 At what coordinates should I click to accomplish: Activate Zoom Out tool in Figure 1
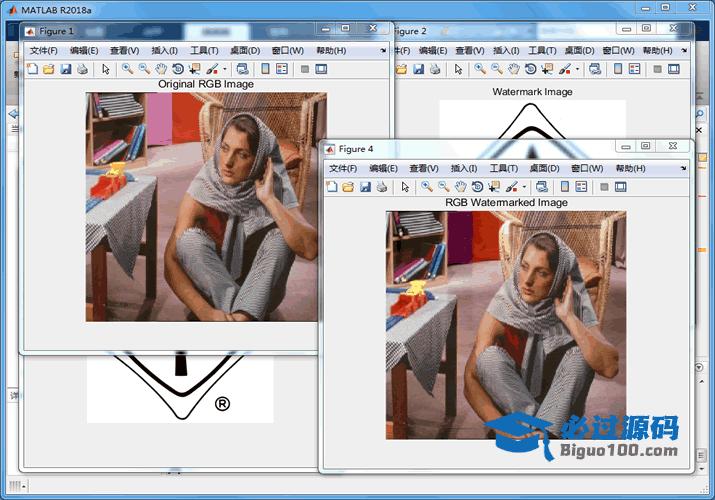tap(145, 69)
